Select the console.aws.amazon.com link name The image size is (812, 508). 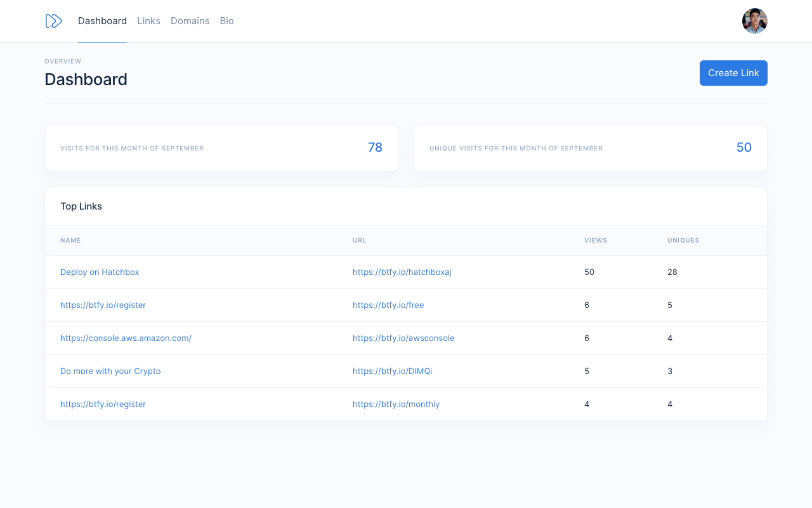126,338
